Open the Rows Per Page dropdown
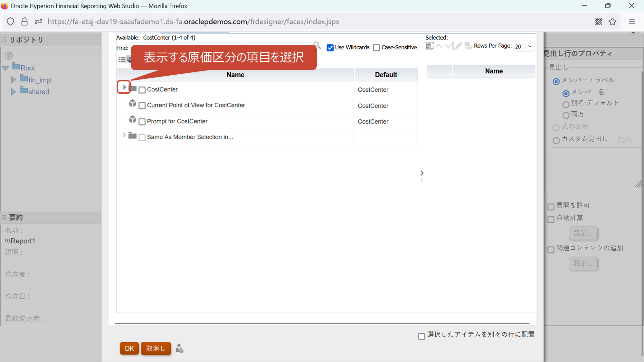The width and height of the screenshot is (644, 362). 524,46
